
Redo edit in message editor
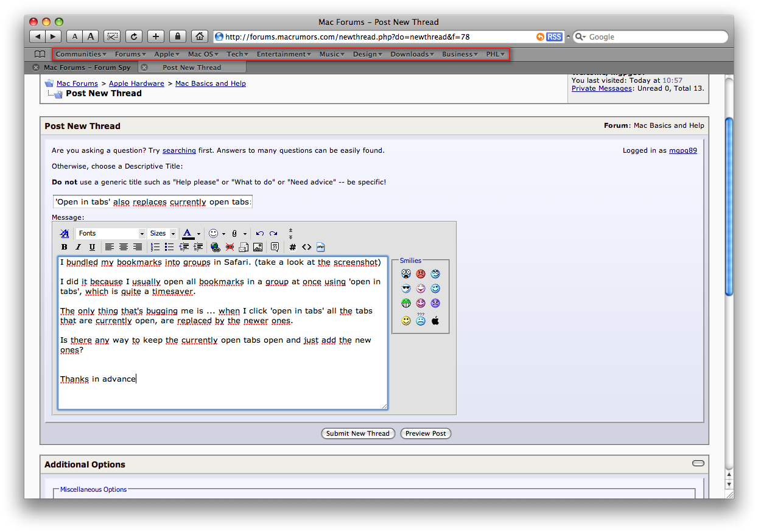273,233
